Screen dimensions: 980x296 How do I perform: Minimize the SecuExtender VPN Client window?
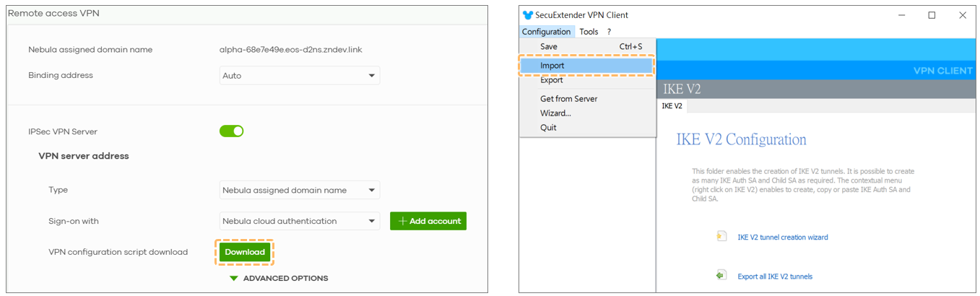[x=901, y=15]
